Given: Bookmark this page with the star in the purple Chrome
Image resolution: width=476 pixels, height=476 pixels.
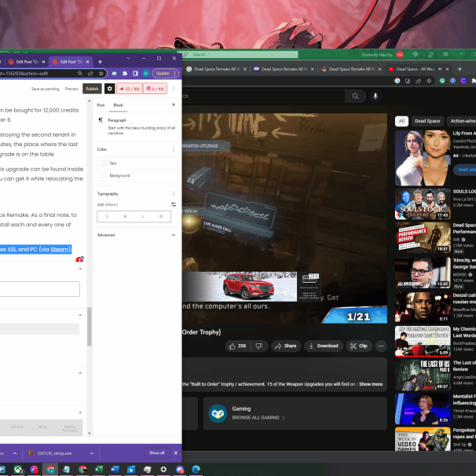Looking at the screenshot, I should pyautogui.click(x=101, y=73).
